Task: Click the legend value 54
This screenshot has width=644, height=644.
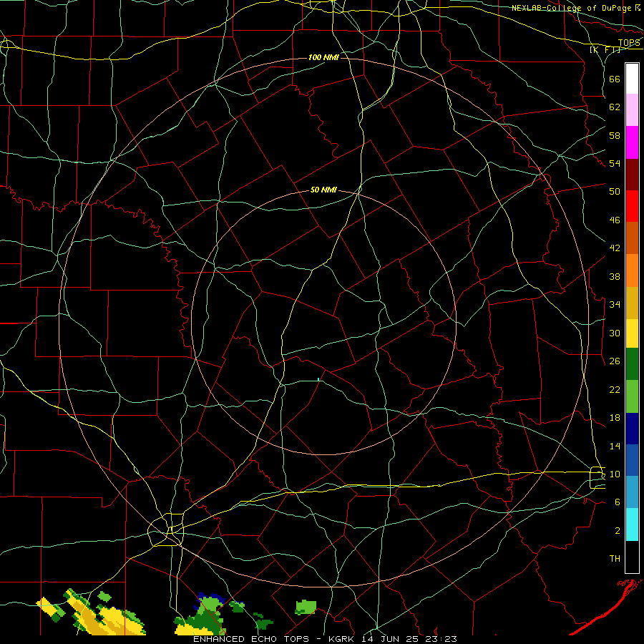Action: (615, 163)
